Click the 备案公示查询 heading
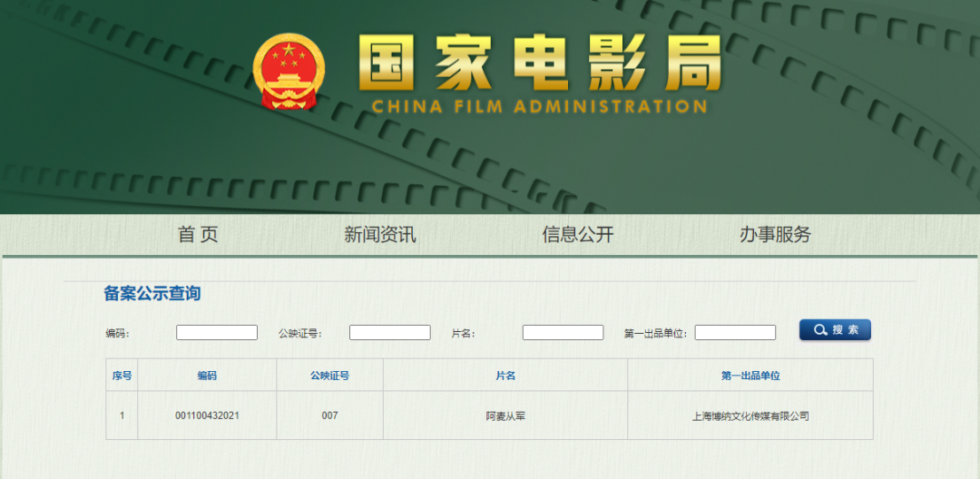980x479 pixels. [x=152, y=294]
